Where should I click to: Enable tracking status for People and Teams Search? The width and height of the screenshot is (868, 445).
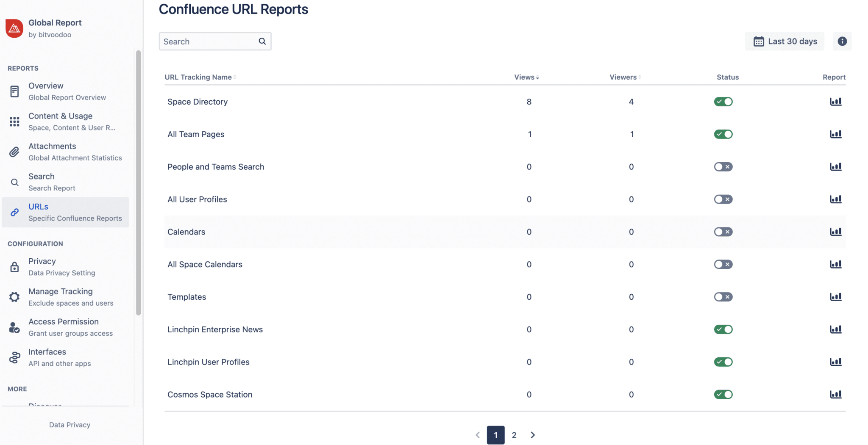pyautogui.click(x=723, y=166)
